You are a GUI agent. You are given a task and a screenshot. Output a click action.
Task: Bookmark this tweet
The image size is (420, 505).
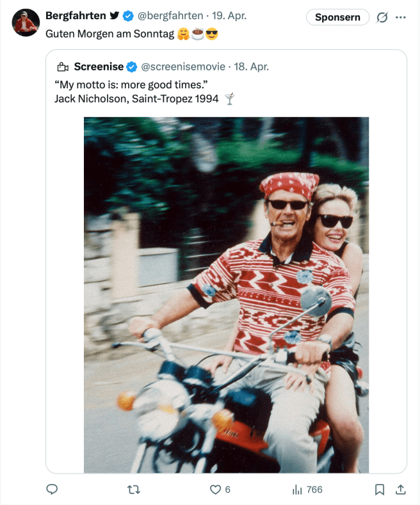point(379,490)
